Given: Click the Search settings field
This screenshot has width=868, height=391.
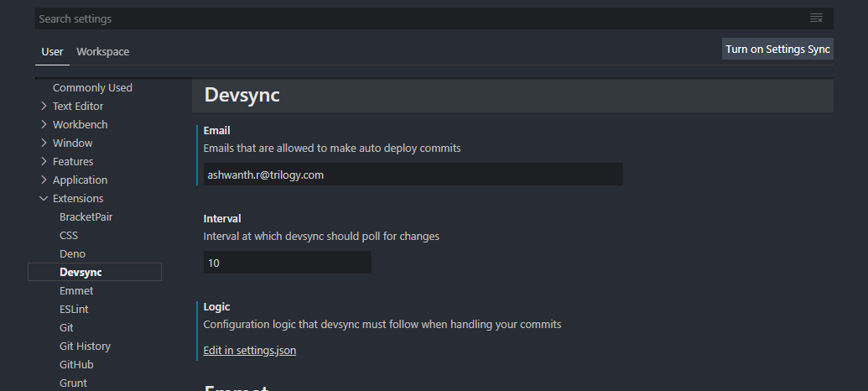Looking at the screenshot, I should pos(434,18).
